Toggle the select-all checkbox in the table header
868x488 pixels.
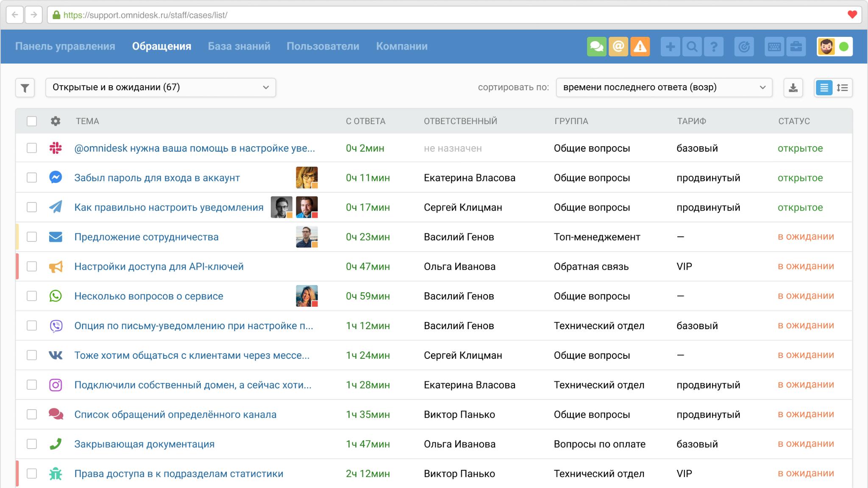(x=32, y=122)
